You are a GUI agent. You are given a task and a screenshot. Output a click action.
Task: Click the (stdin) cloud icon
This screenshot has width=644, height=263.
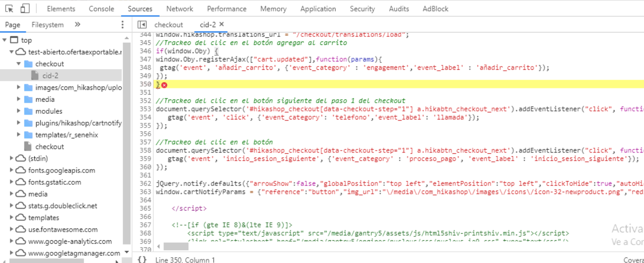tap(21, 158)
